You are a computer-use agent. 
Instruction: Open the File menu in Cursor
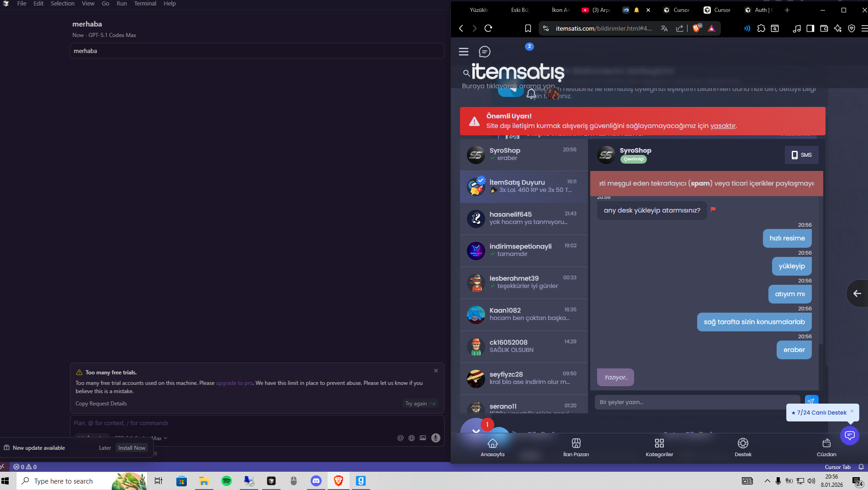pos(22,4)
